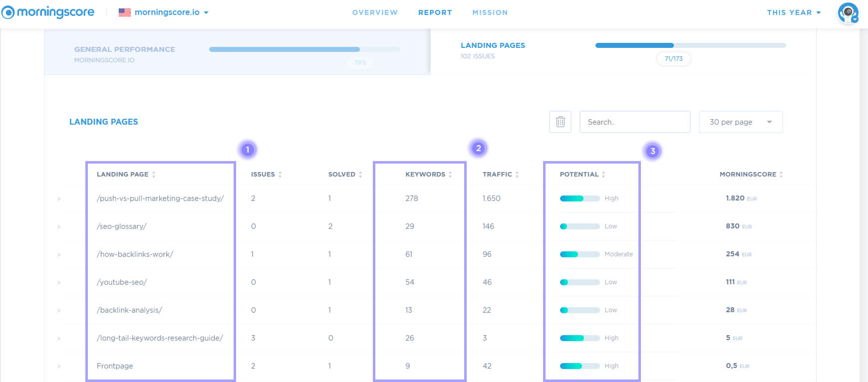Image resolution: width=868 pixels, height=382 pixels.
Task: Click the 111 EUR morningscore value
Action: click(736, 282)
